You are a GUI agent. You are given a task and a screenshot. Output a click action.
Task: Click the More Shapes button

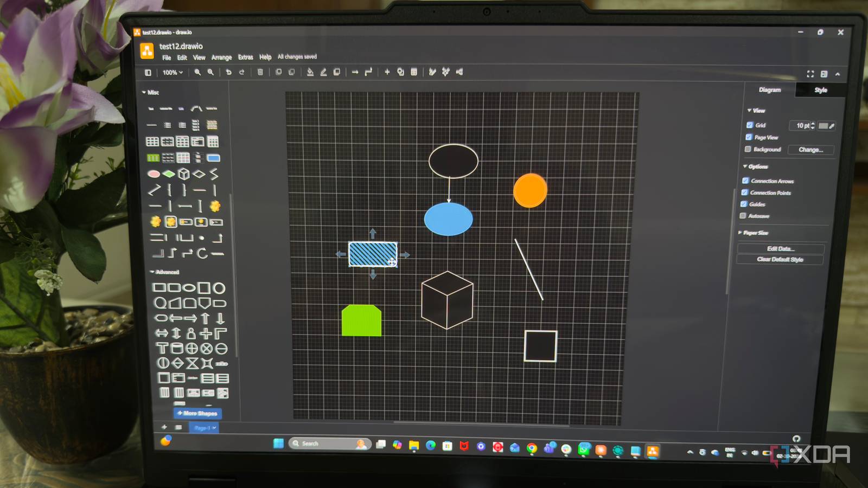click(197, 413)
